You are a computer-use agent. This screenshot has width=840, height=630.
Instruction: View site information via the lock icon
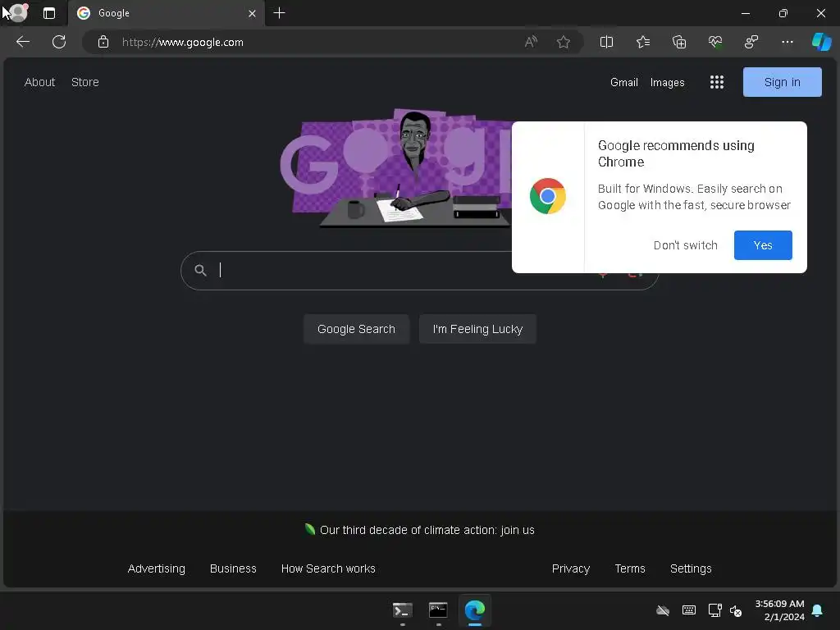(x=103, y=42)
